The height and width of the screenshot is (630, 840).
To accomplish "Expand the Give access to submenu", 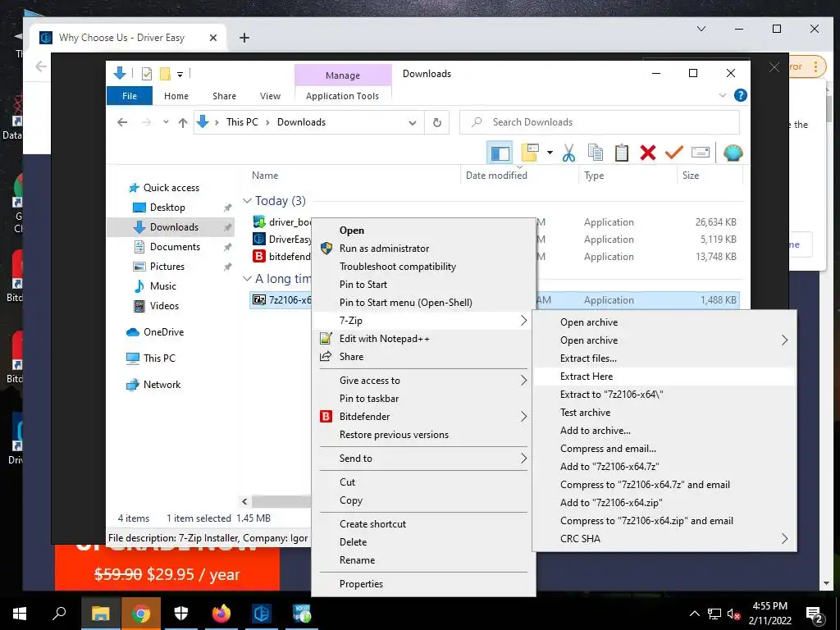I will point(423,381).
